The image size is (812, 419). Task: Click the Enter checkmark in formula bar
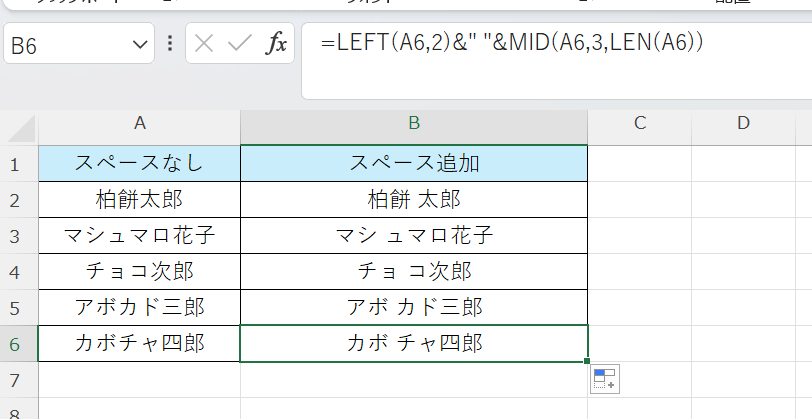(x=239, y=44)
